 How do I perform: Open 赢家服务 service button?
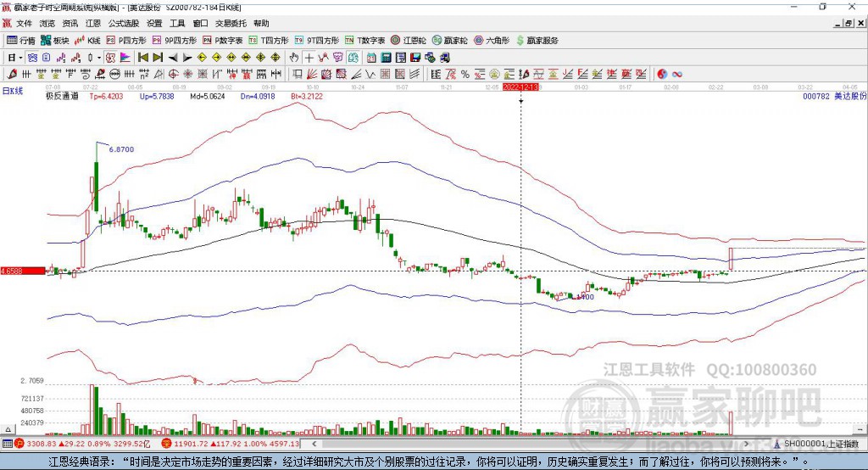pyautogui.click(x=537, y=41)
